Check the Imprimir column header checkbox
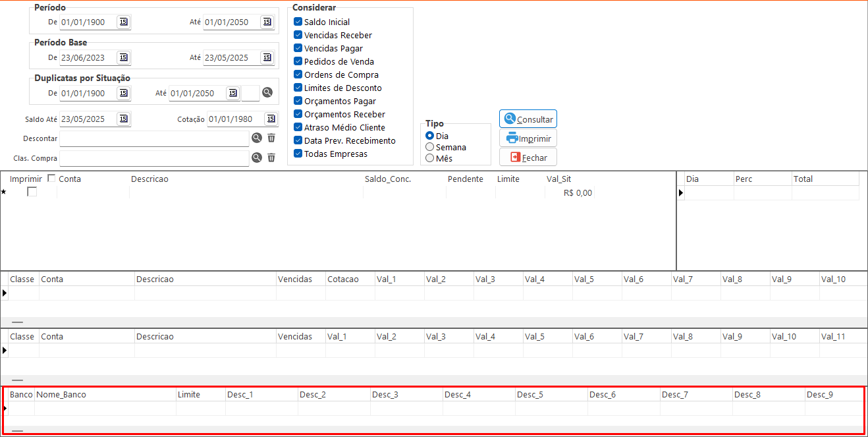 pyautogui.click(x=52, y=179)
